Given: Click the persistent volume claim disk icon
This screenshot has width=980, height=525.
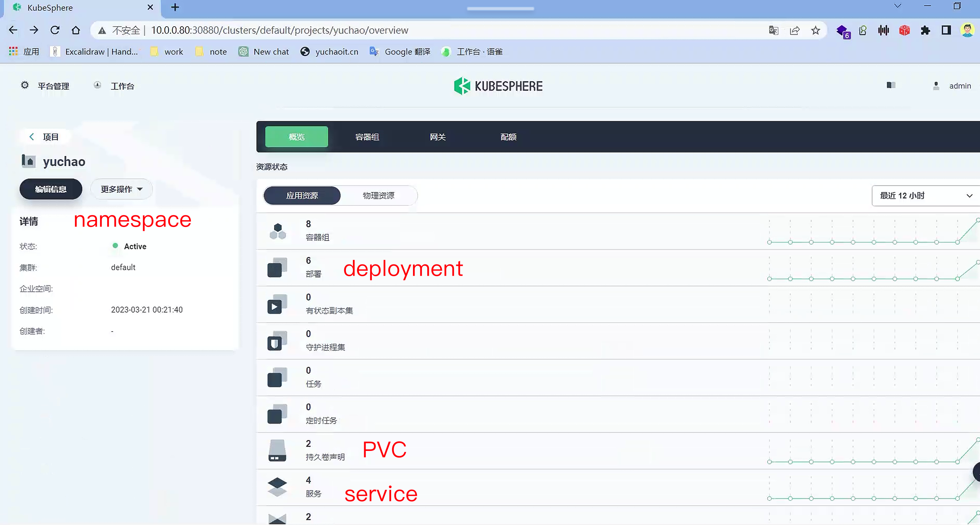Looking at the screenshot, I should coord(277,450).
